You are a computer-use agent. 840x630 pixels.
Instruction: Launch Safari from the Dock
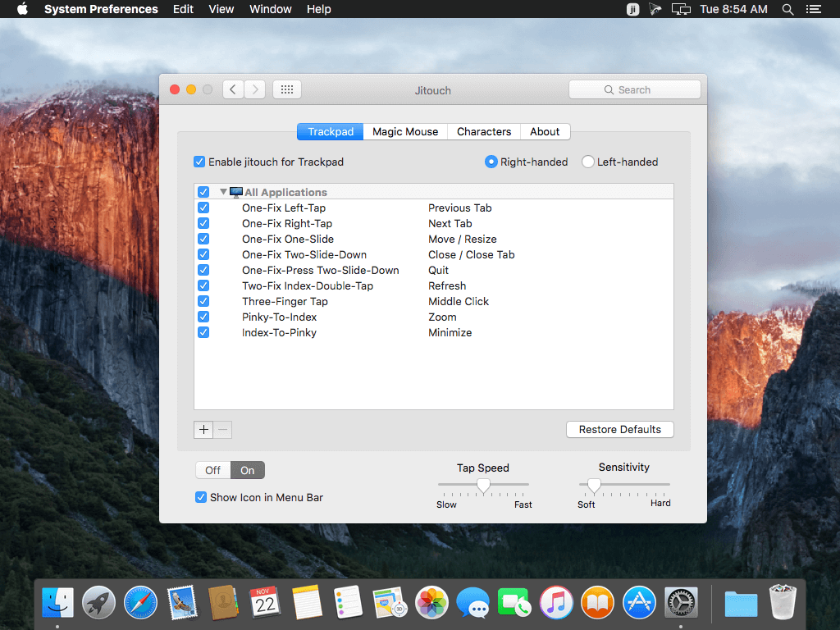point(140,602)
